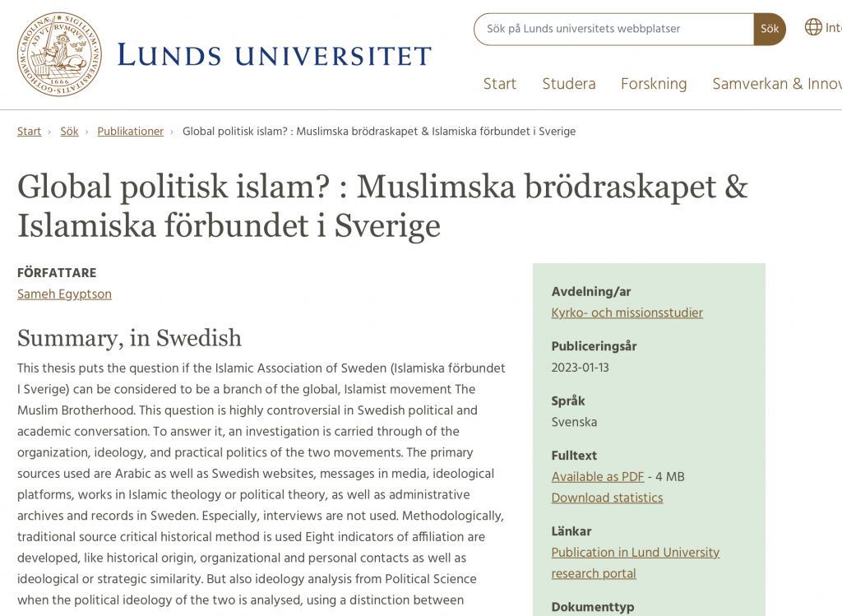The width and height of the screenshot is (842, 616).
Task: Open the Start main menu item
Action: (x=500, y=84)
